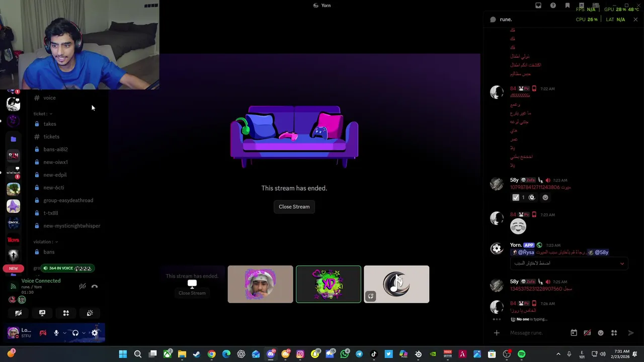
Task: Select the moon-logo participant tile
Action: coord(396,284)
